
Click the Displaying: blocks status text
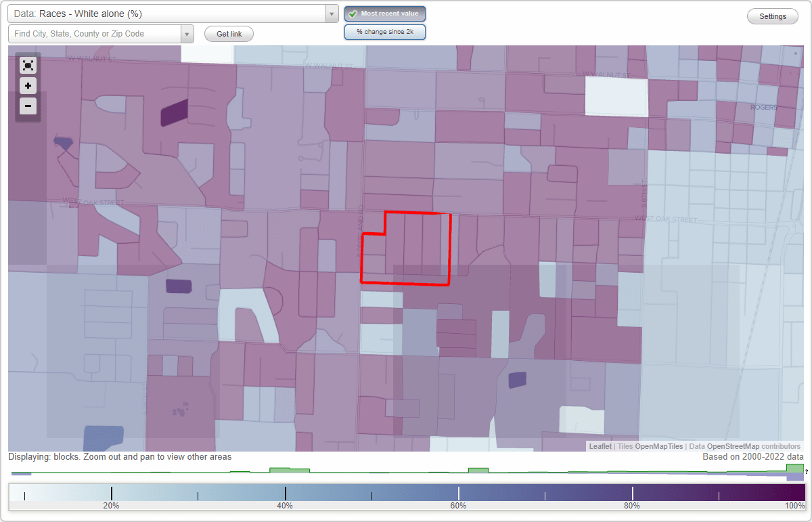[120, 457]
